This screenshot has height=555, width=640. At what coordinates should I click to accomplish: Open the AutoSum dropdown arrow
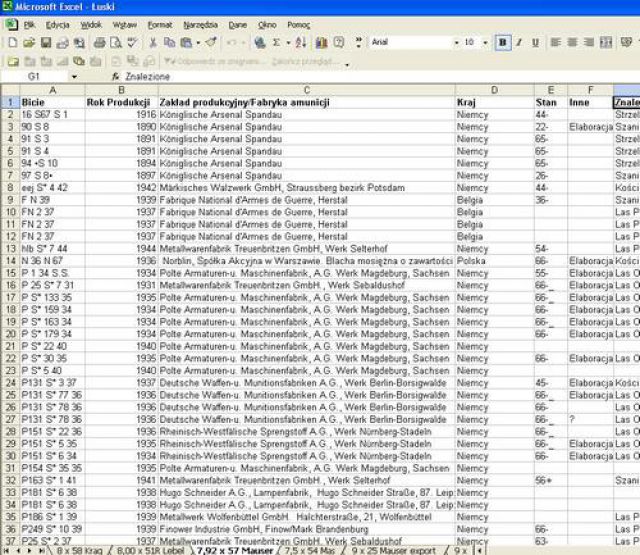288,42
